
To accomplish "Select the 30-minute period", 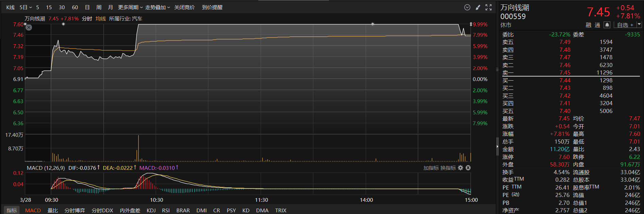I will point(62,7).
